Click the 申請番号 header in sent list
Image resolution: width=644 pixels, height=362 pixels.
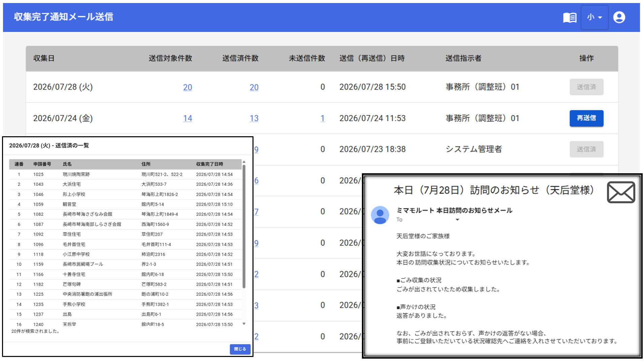[x=42, y=164]
